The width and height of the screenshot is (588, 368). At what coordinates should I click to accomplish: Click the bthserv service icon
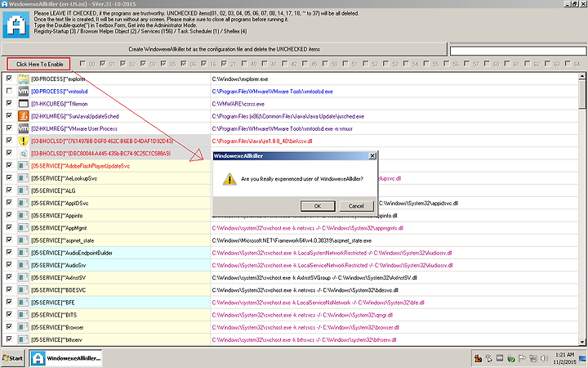click(x=23, y=339)
